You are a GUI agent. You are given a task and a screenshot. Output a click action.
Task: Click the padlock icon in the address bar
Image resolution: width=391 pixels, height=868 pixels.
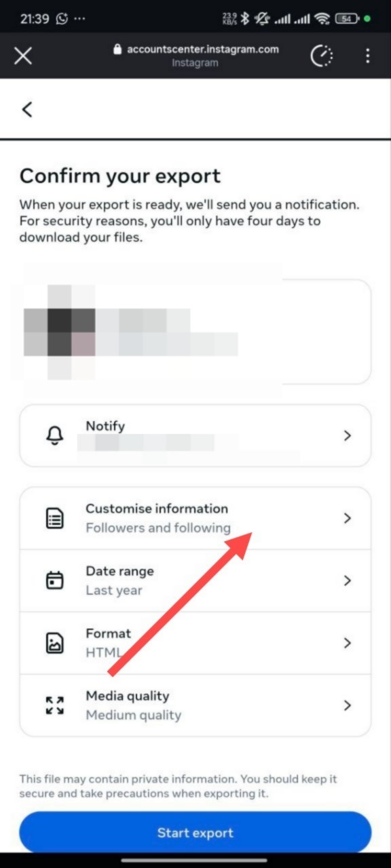[117, 49]
